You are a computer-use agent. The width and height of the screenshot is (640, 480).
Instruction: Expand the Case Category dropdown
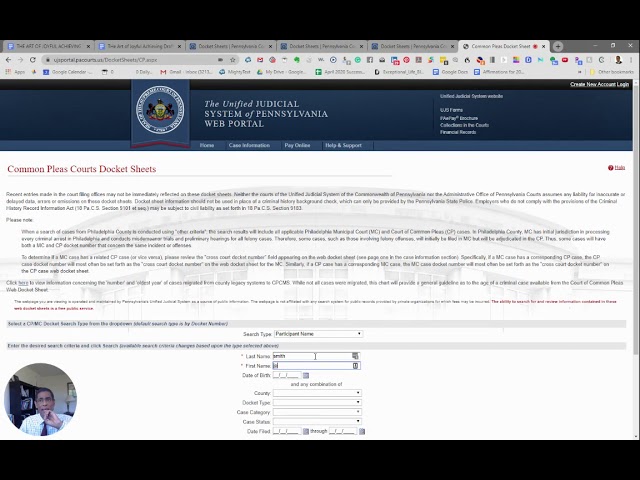click(317, 412)
